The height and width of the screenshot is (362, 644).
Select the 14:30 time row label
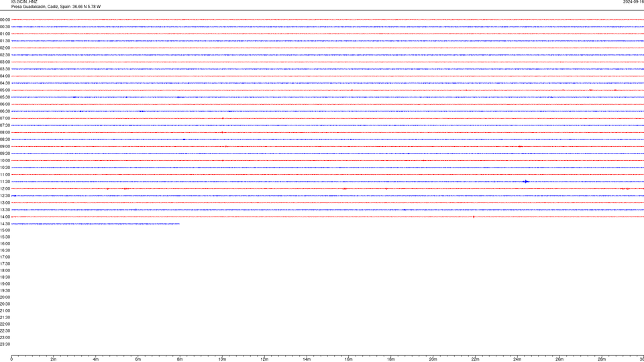5,224
